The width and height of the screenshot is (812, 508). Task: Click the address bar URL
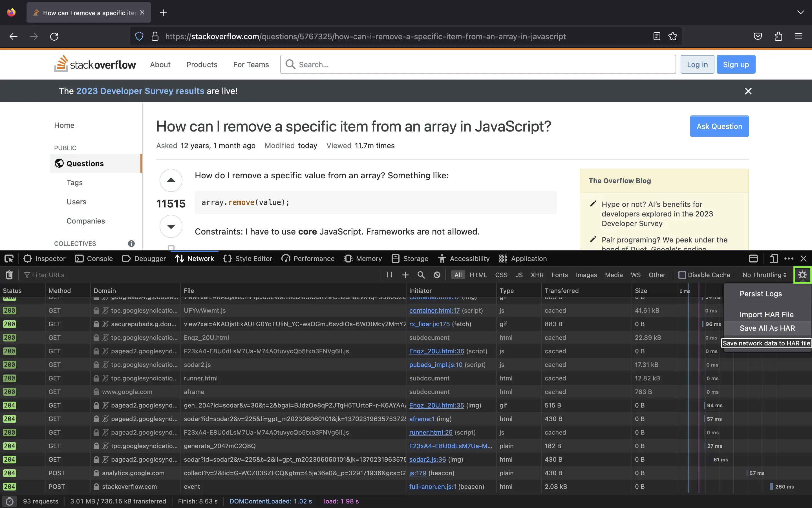click(x=365, y=36)
